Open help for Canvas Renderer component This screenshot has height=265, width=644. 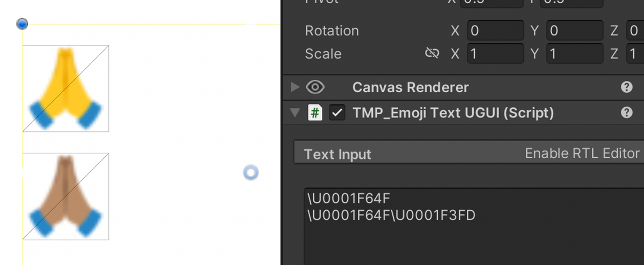(626, 87)
